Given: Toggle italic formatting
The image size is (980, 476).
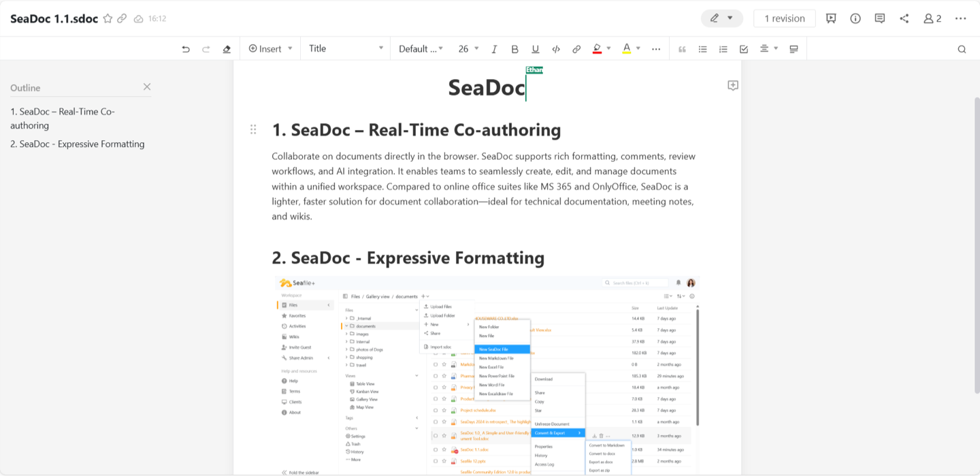Looking at the screenshot, I should click(495, 49).
